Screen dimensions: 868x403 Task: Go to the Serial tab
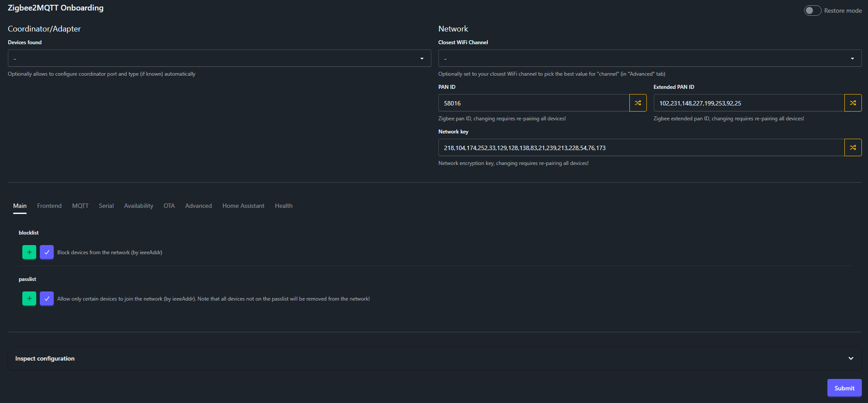(x=106, y=206)
